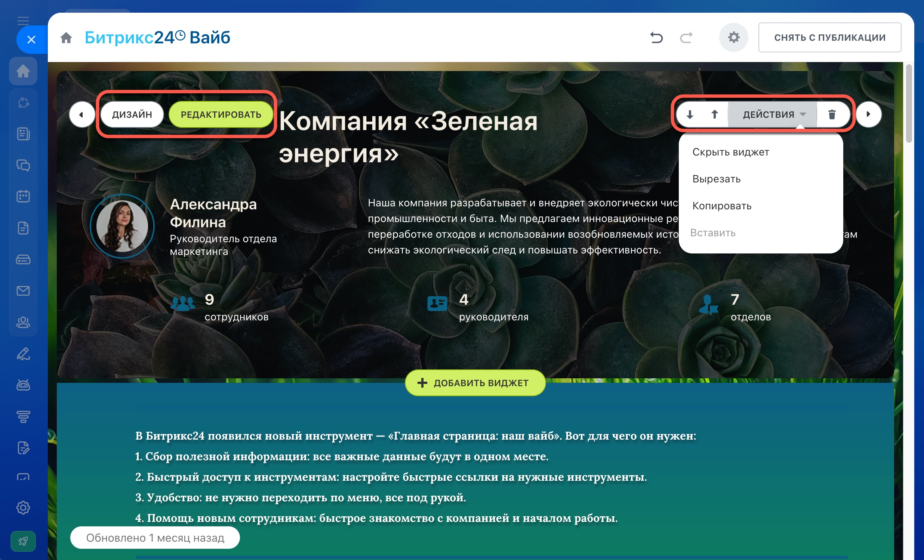Choose Копировать from the actions menu
Screen dimensions: 924x560
click(x=761, y=206)
